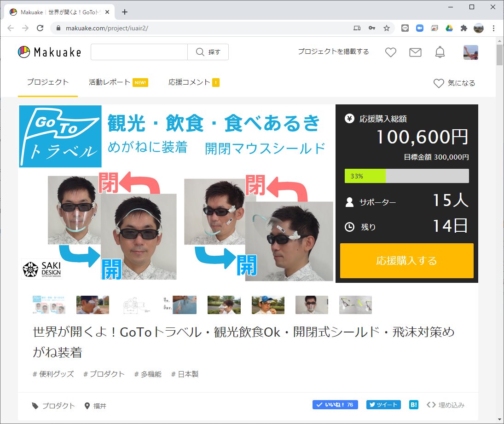Click the Makuake logo
This screenshot has height=424, width=504.
[x=50, y=52]
